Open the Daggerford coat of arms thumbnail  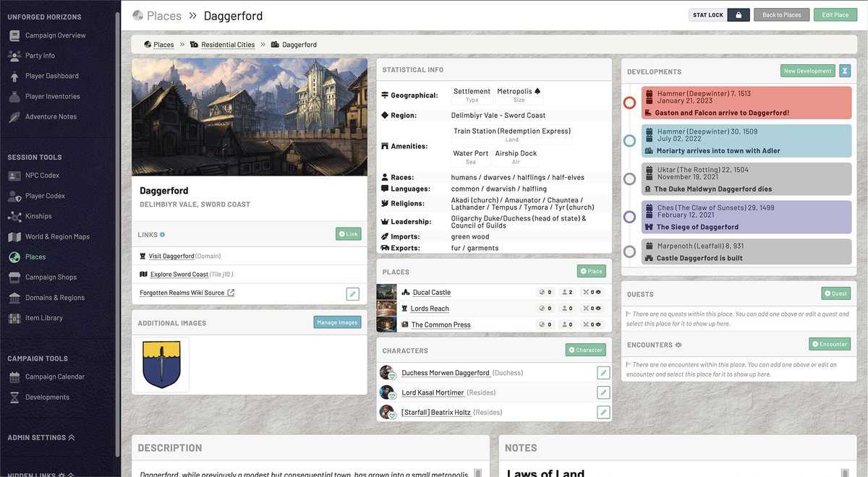coord(162,365)
